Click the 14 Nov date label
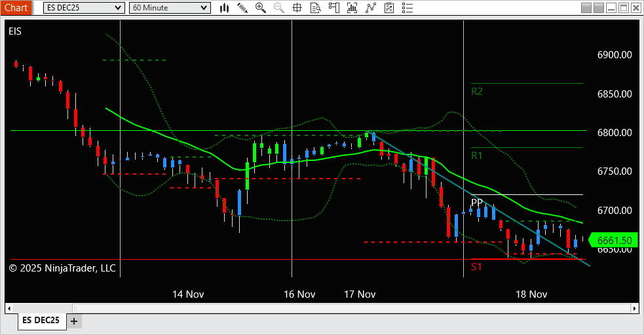Screen dimensions: 644x335 coord(188,294)
